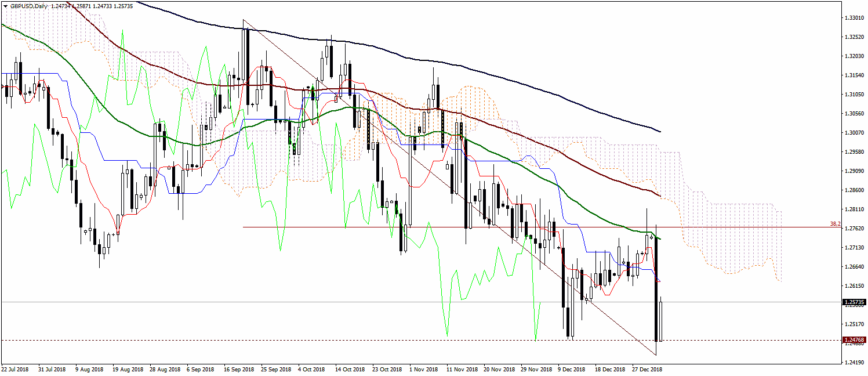Screen dimensions: 868x376
Task: Click the 23 Oct 2018 date label
Action: tap(387, 369)
